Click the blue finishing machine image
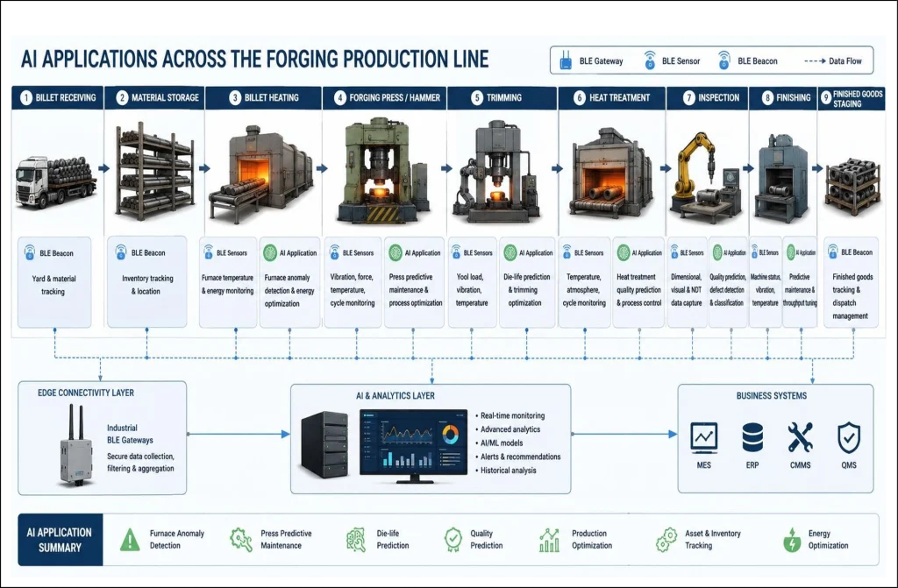Viewport: 898px width, 588px height. click(x=782, y=178)
